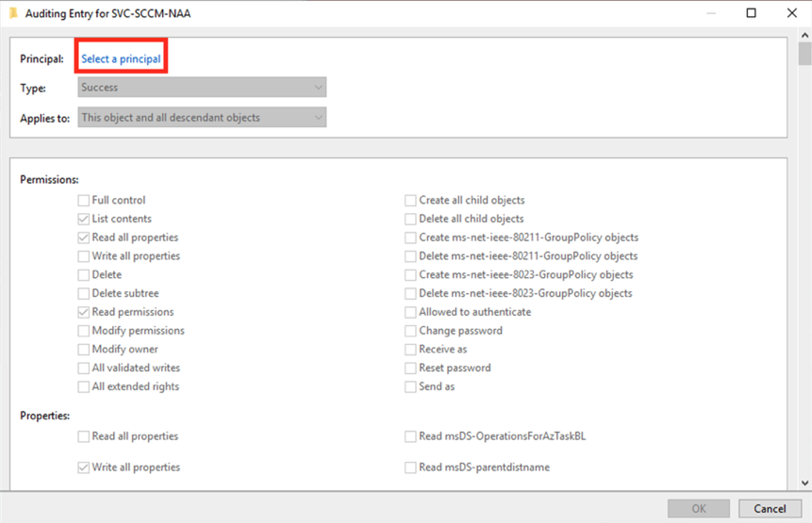812x523 pixels.
Task: Maximize the Auditing Entry window
Action: click(751, 13)
